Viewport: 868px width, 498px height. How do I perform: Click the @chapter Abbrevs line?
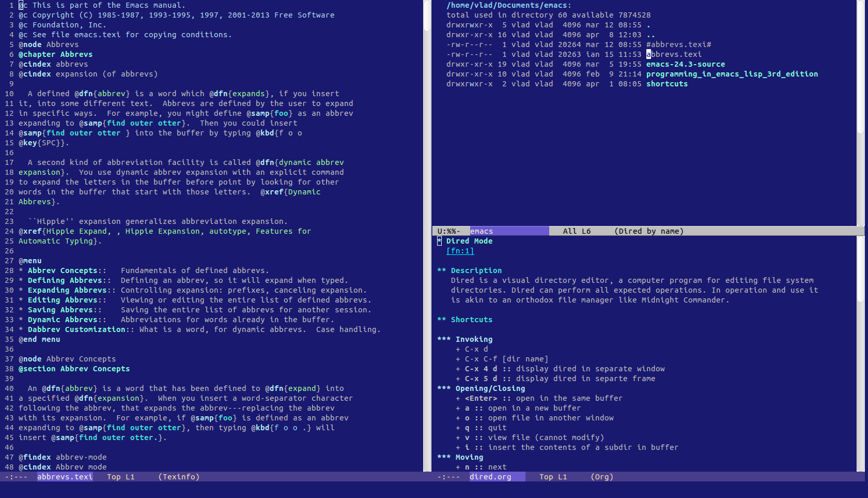pos(56,54)
